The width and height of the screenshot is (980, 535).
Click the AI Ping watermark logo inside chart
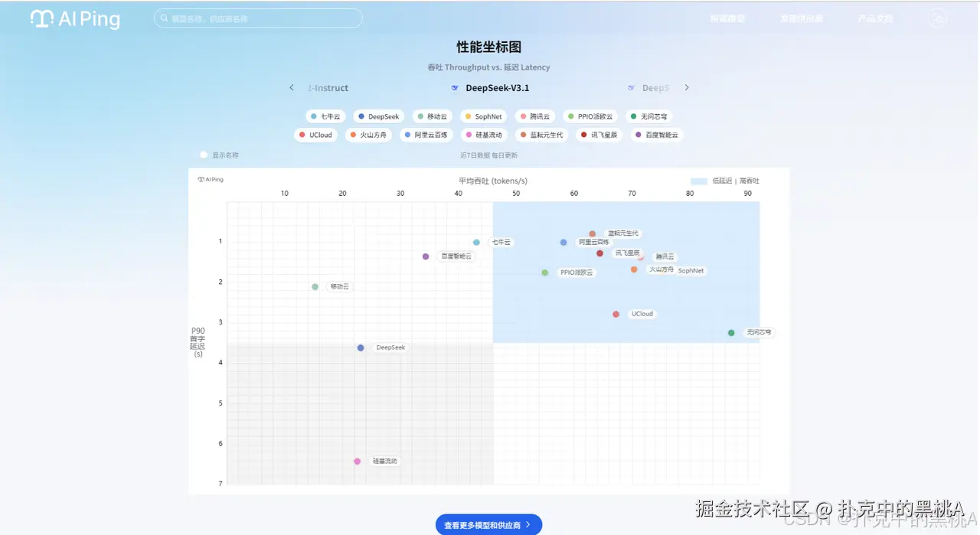point(211,180)
